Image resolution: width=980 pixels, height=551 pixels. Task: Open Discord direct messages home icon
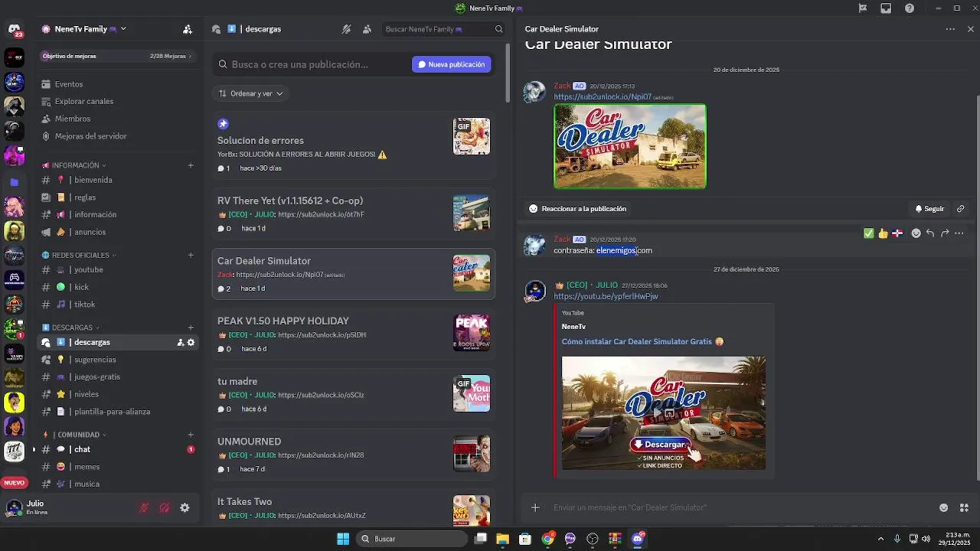[14, 30]
